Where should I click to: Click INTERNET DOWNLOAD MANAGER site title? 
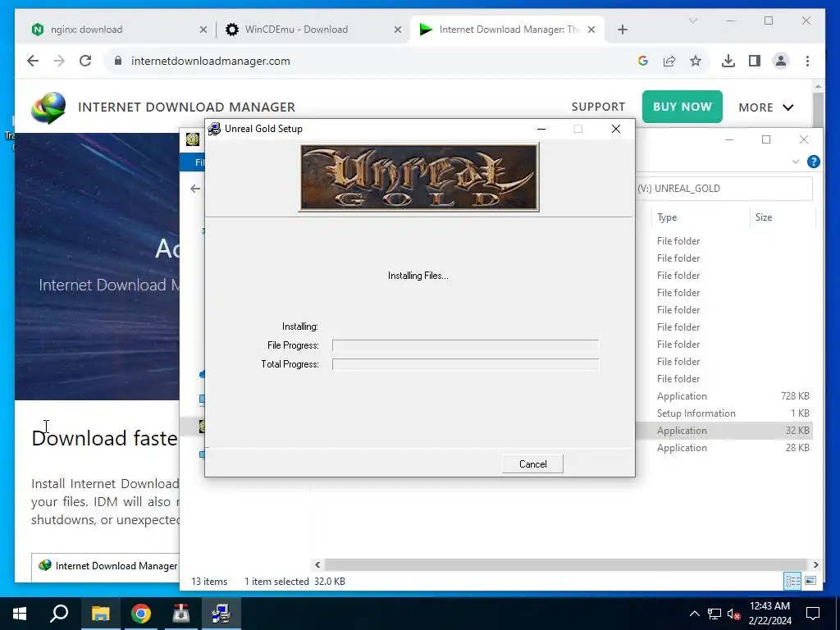click(x=186, y=107)
